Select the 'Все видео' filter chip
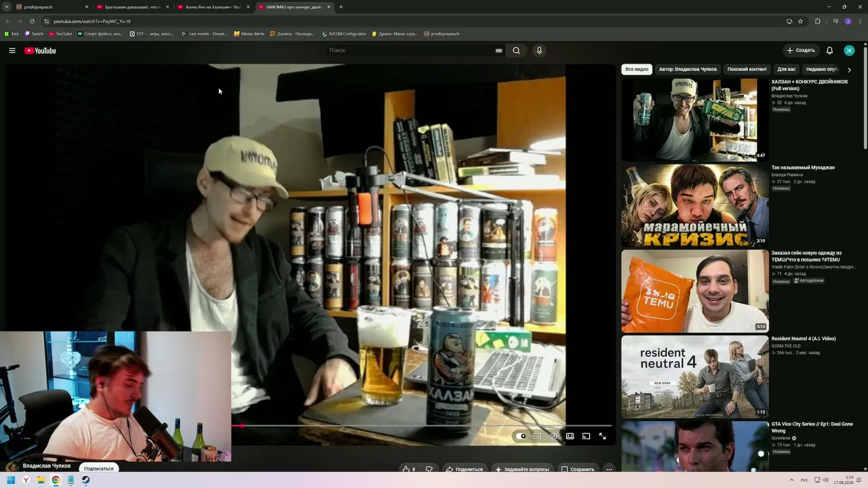 [637, 69]
